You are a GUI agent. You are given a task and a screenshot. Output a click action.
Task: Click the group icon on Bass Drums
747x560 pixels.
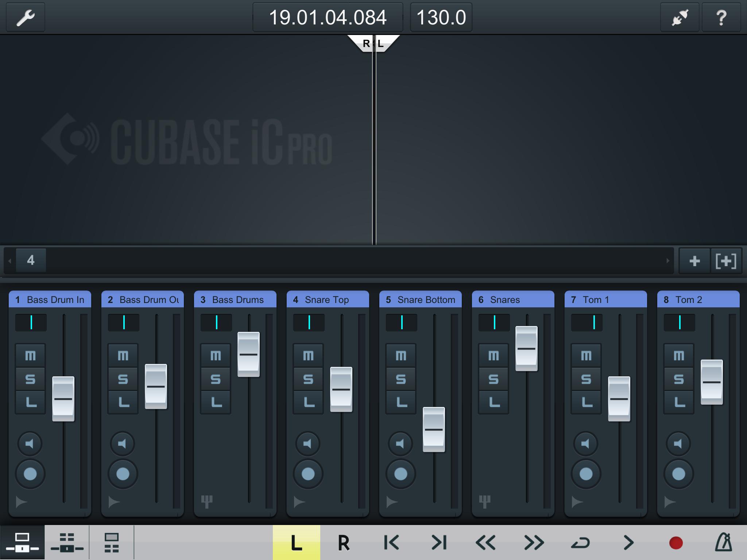207,502
